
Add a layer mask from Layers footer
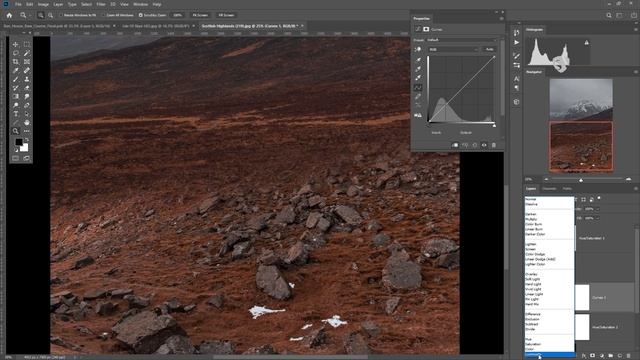(x=593, y=356)
